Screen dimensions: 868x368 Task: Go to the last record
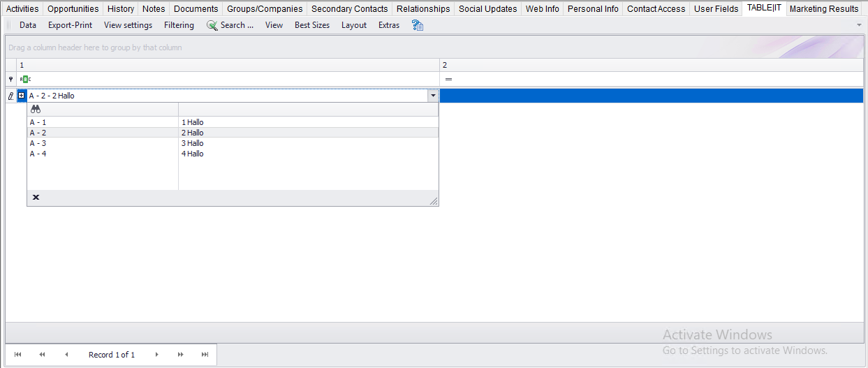point(205,355)
